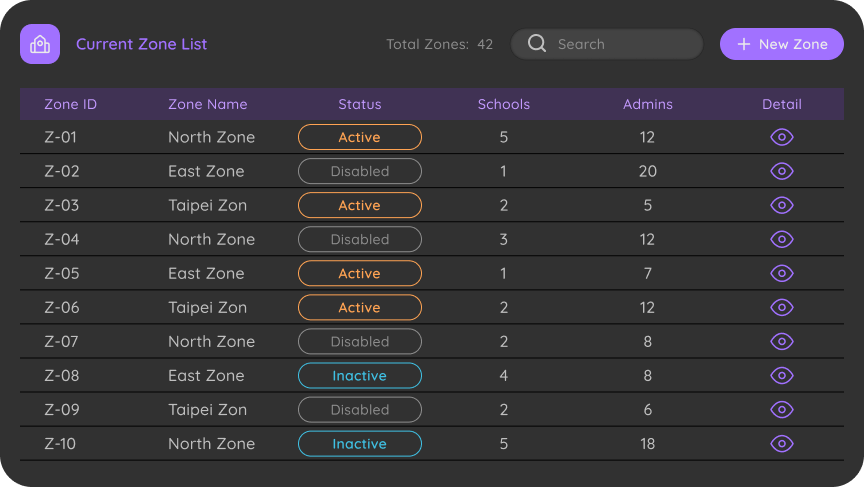
Task: Click the Active status badge for Z-01
Action: [360, 137]
